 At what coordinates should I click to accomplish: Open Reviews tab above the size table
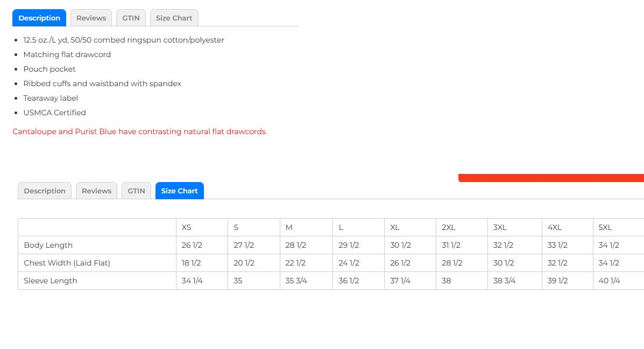pyautogui.click(x=96, y=191)
